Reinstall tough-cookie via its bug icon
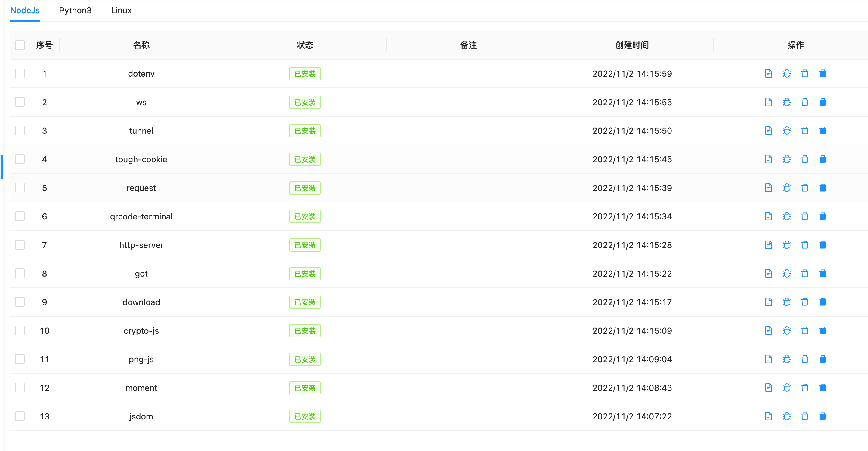 point(786,159)
